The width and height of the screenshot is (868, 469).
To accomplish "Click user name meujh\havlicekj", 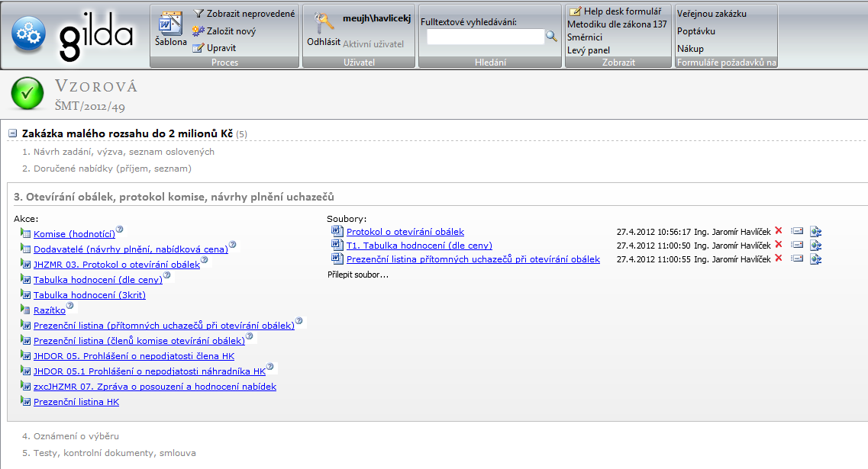I will (x=377, y=18).
